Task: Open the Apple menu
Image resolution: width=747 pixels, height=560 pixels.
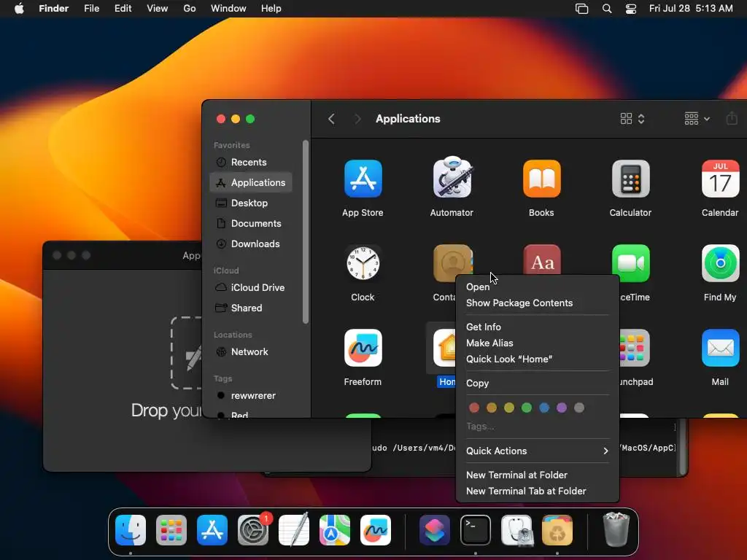Action: (19, 9)
